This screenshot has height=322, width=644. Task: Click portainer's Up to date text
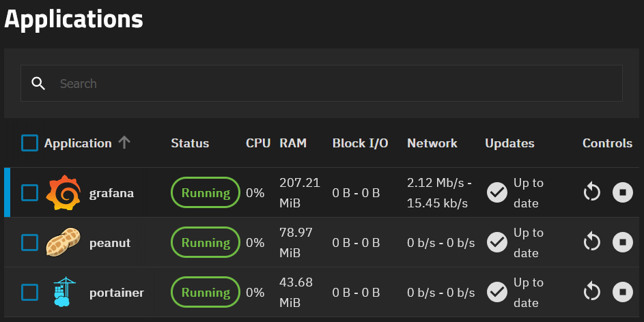pos(528,293)
